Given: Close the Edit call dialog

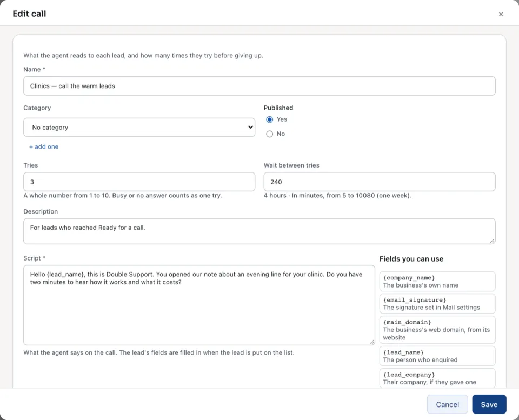Looking at the screenshot, I should pyautogui.click(x=501, y=14).
